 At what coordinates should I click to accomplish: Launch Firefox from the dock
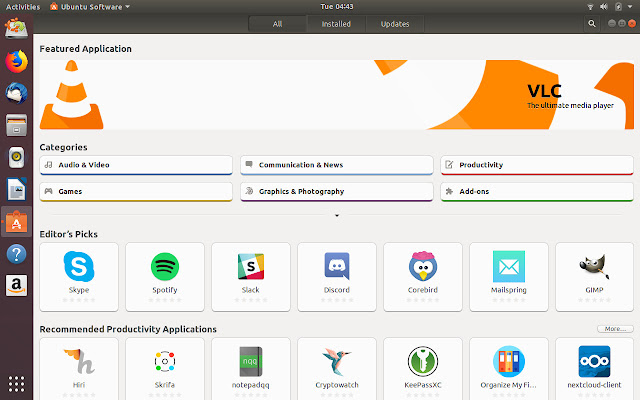(16, 62)
